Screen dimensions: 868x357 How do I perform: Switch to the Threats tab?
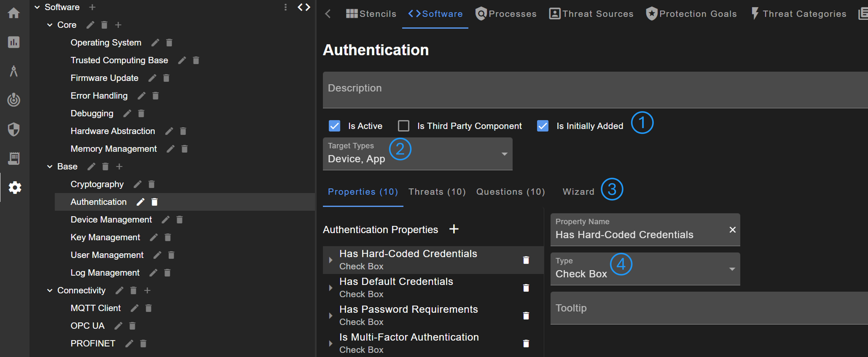436,192
